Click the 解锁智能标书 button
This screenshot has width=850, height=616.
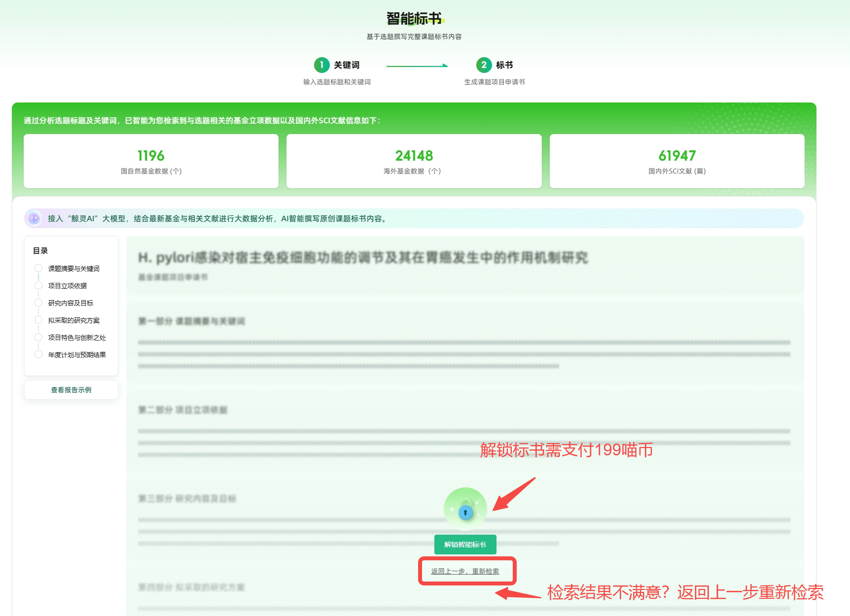coord(465,545)
